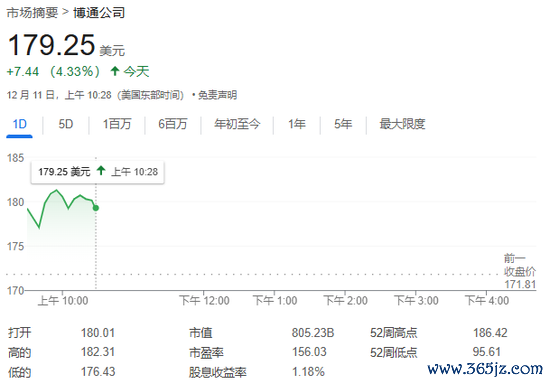Viewport: 550px width, 384px height.
Task: Click the 前一收盘价 171.81 label
Action: (520, 271)
